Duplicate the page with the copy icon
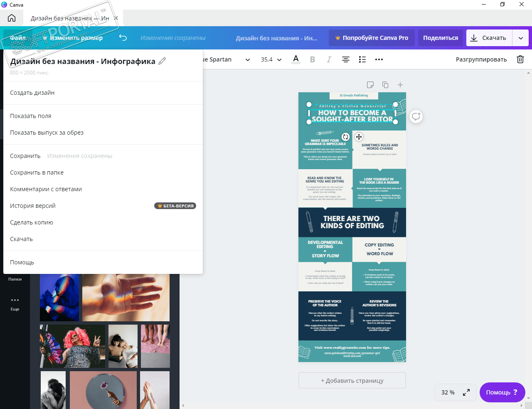The image size is (532, 409). click(385, 85)
